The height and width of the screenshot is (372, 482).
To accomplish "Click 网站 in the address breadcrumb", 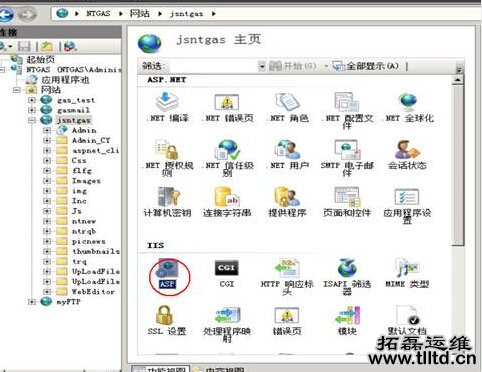I will pyautogui.click(x=139, y=14).
